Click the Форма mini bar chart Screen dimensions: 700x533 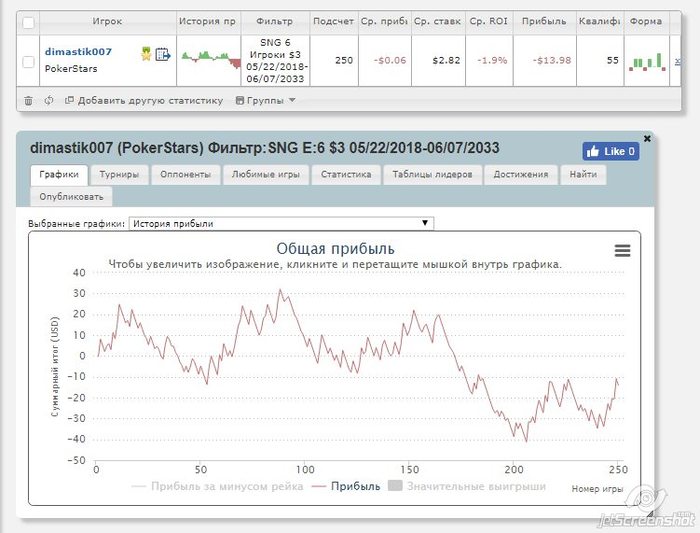tap(647, 62)
